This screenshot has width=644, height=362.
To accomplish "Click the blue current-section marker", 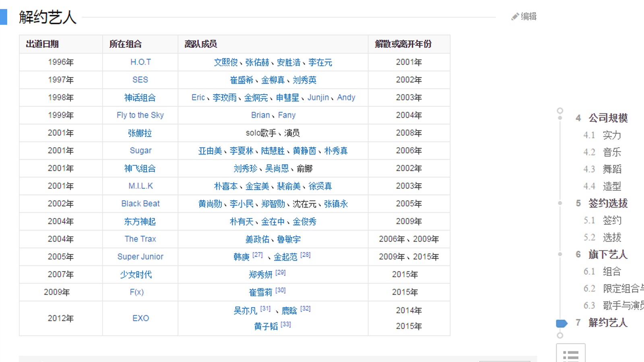I will [561, 323].
